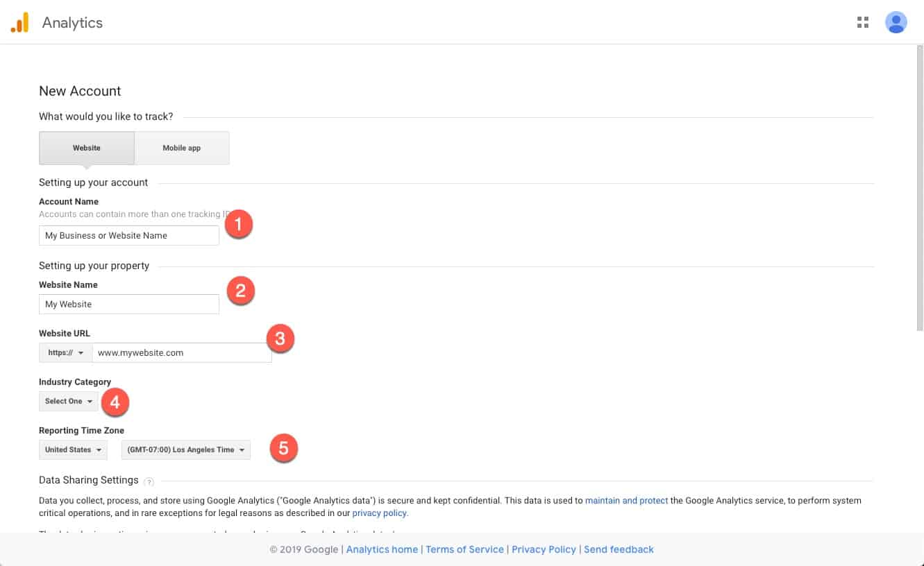Go to Analytics home footer link
The image size is (924, 566).
(382, 549)
